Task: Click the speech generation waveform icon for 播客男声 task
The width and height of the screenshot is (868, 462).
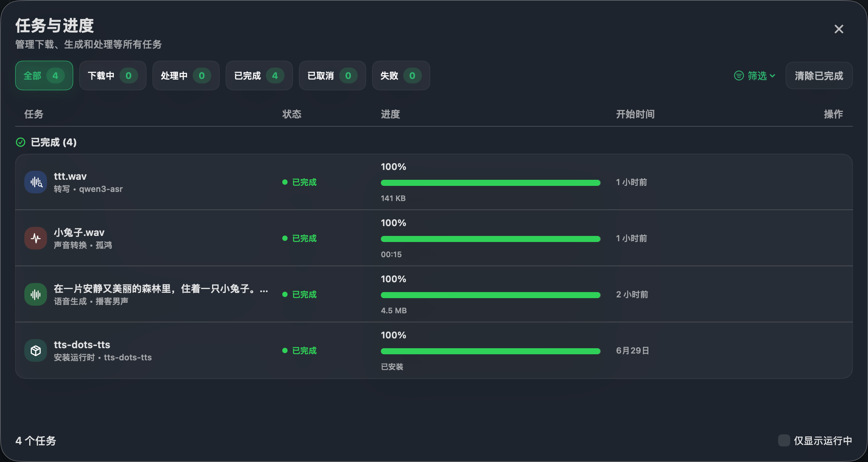Action: (36, 294)
